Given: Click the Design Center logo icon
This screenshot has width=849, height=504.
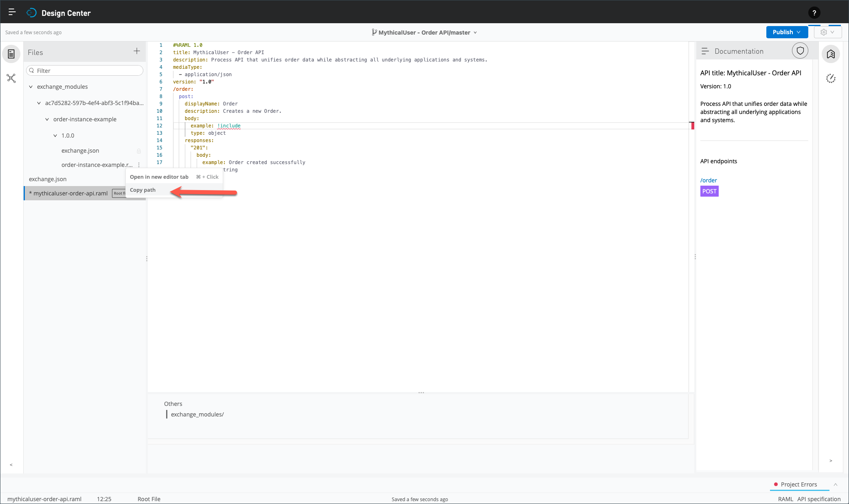Looking at the screenshot, I should pyautogui.click(x=31, y=13).
